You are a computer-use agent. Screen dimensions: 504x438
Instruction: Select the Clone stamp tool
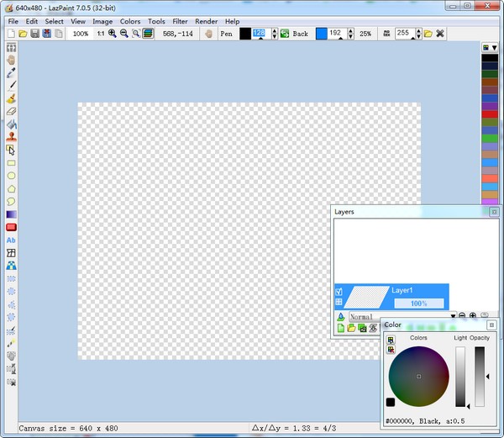[x=12, y=136]
